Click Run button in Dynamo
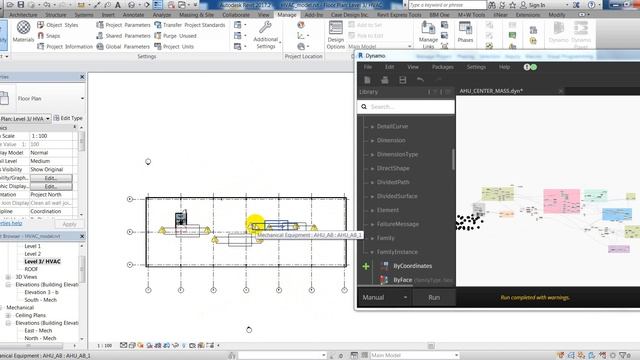 434,298
